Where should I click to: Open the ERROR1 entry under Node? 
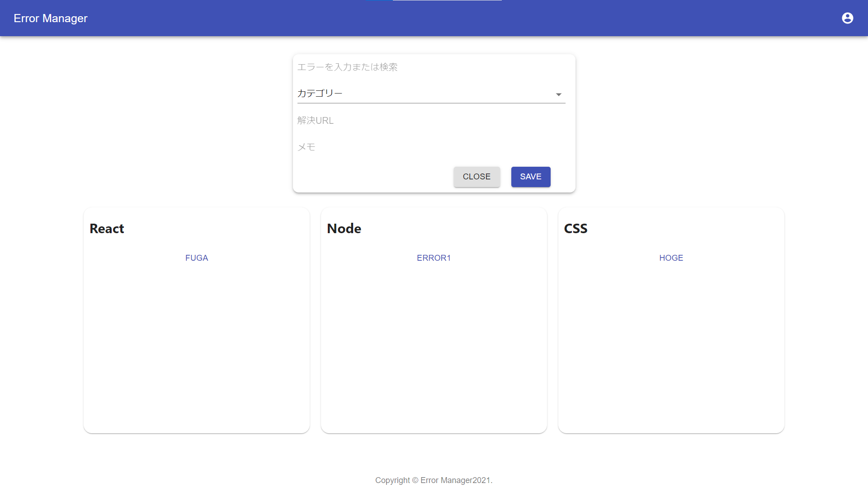coord(434,258)
